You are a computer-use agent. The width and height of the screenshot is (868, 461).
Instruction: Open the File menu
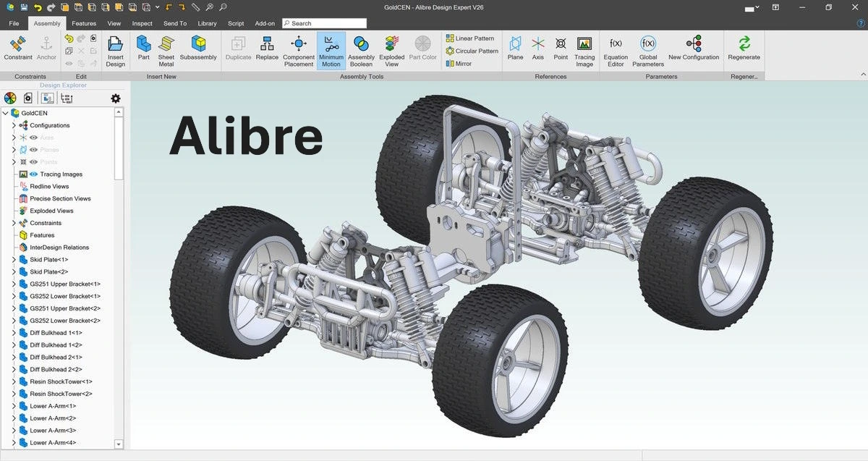(x=14, y=23)
